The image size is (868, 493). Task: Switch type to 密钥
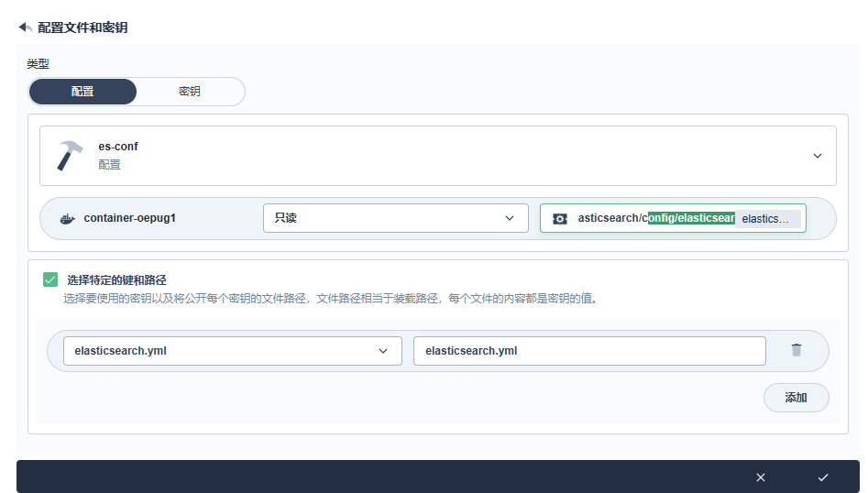pos(190,92)
